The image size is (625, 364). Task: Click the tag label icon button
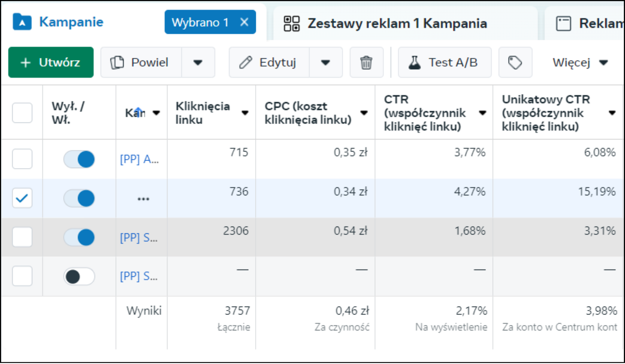tap(515, 62)
